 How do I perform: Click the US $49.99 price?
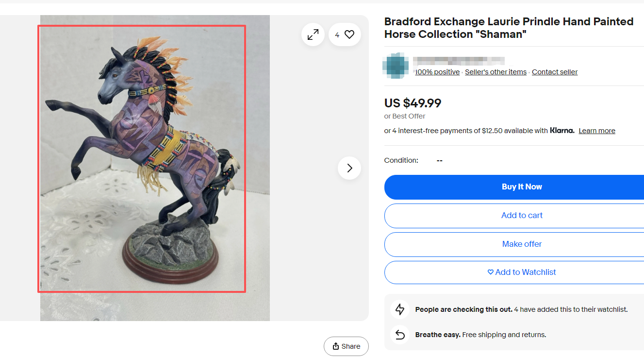pos(413,103)
